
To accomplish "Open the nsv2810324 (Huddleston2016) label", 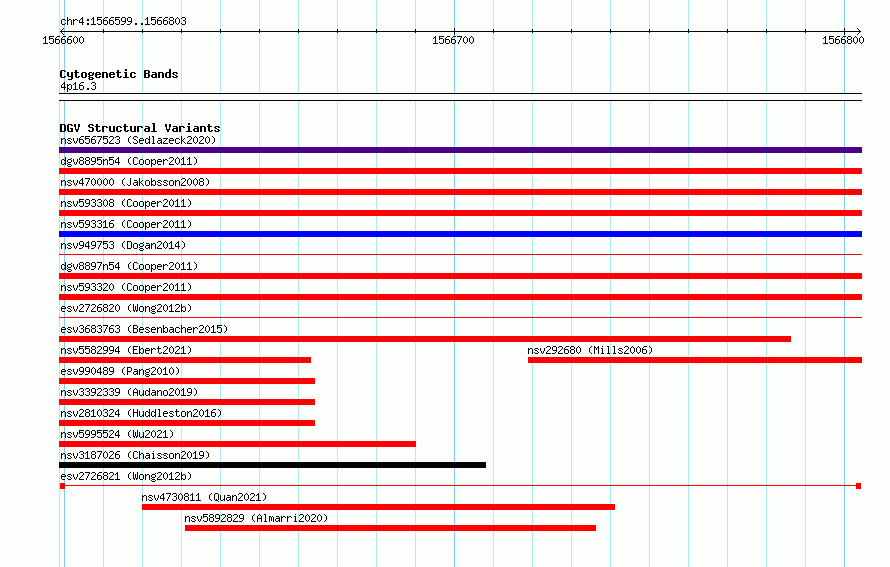I will 141,413.
